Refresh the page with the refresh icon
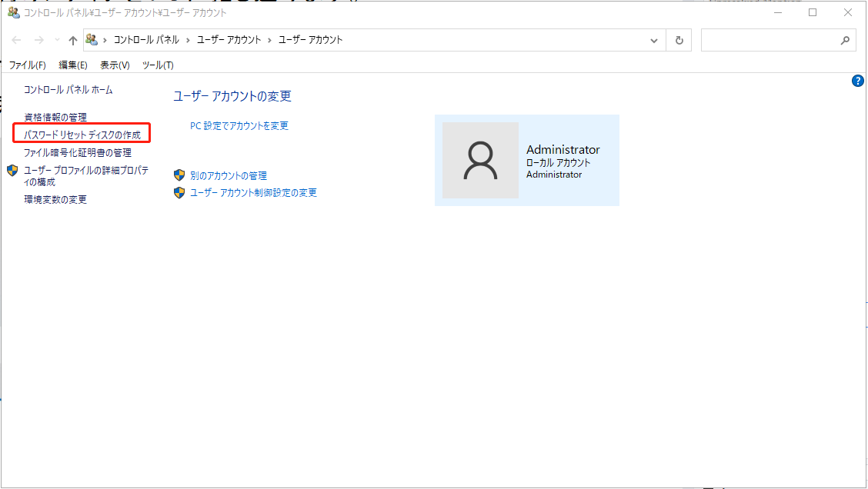 [x=679, y=40]
